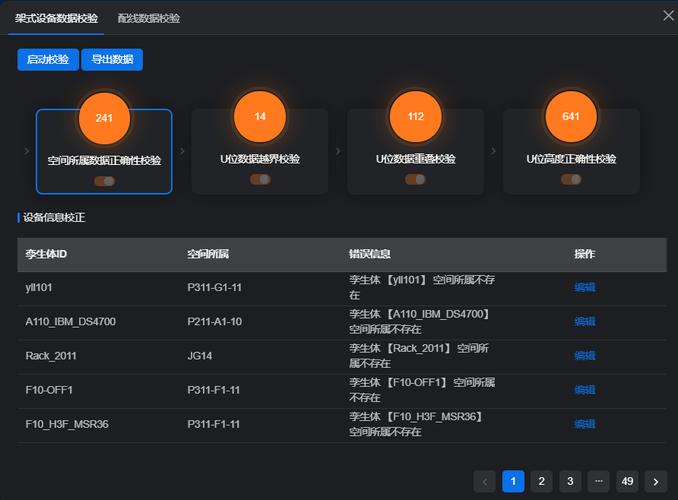678x500 pixels.
Task: Go to pagination page 1
Action: click(513, 481)
